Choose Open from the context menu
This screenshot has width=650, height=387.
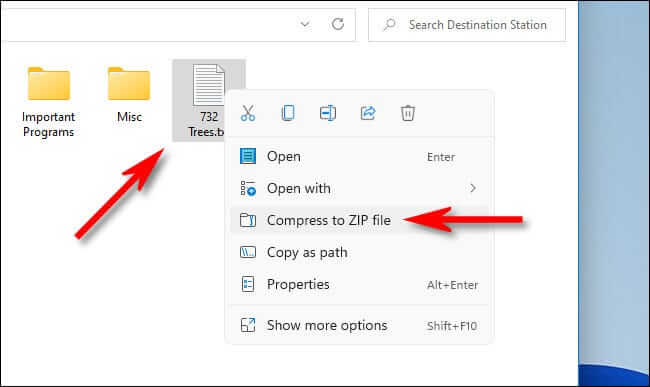(x=359, y=157)
